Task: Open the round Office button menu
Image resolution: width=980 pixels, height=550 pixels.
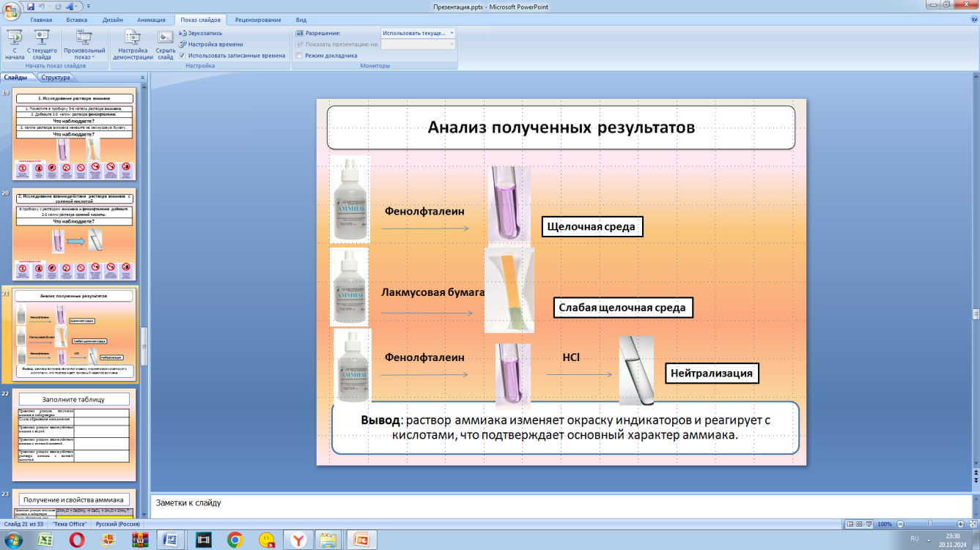Action: [x=12, y=10]
